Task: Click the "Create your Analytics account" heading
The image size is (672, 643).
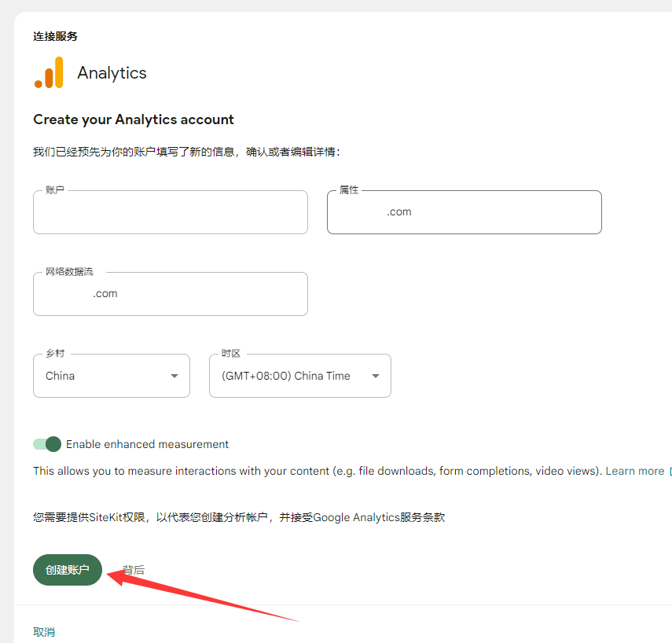Action: point(134,119)
